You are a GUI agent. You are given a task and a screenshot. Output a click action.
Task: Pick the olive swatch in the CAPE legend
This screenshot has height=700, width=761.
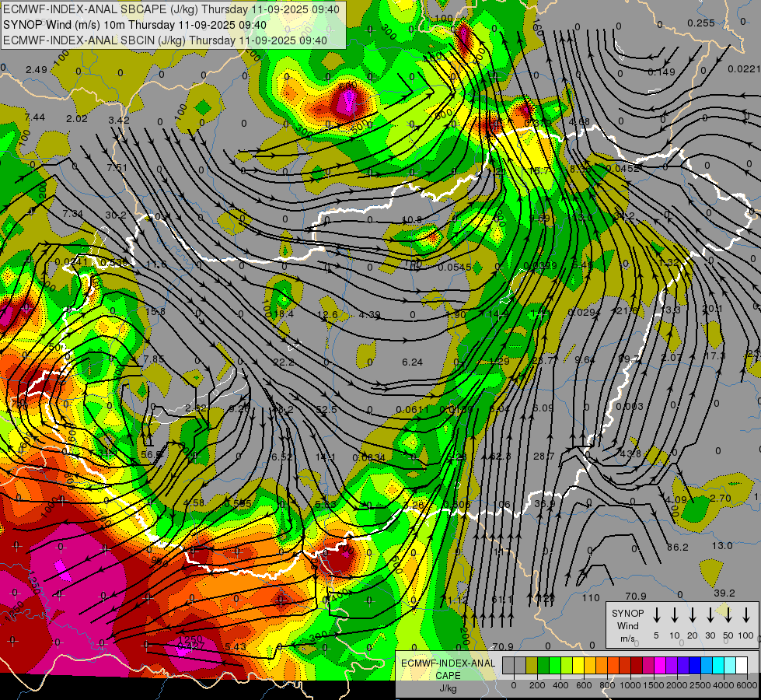click(x=532, y=666)
